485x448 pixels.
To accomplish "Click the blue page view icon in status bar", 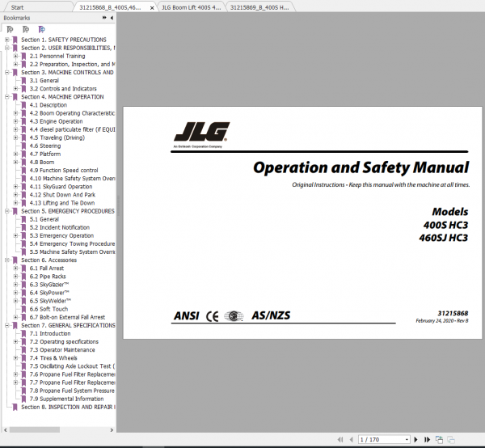I will click(439, 439).
